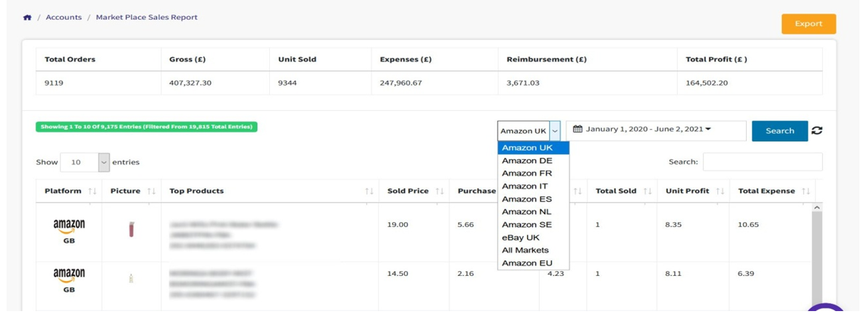868x327 pixels.
Task: Open Accounts breadcrumb link
Action: click(64, 17)
